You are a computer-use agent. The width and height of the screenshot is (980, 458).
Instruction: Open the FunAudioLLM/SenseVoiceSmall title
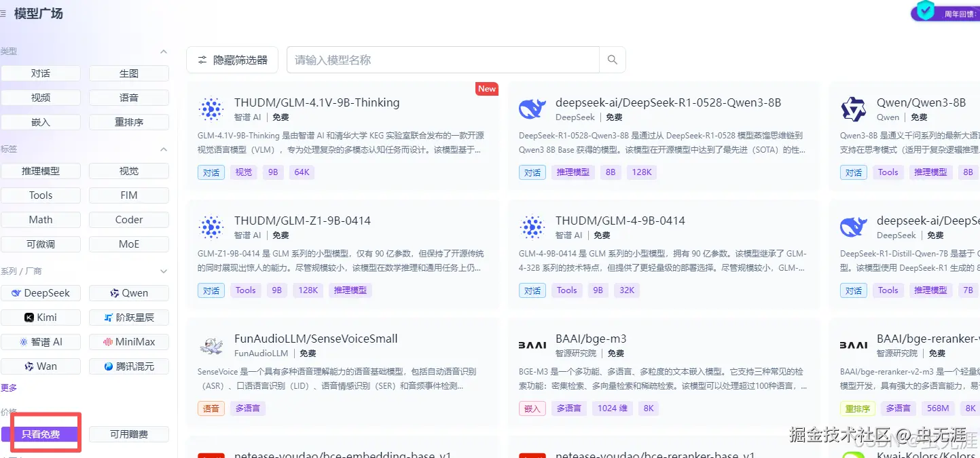click(316, 339)
